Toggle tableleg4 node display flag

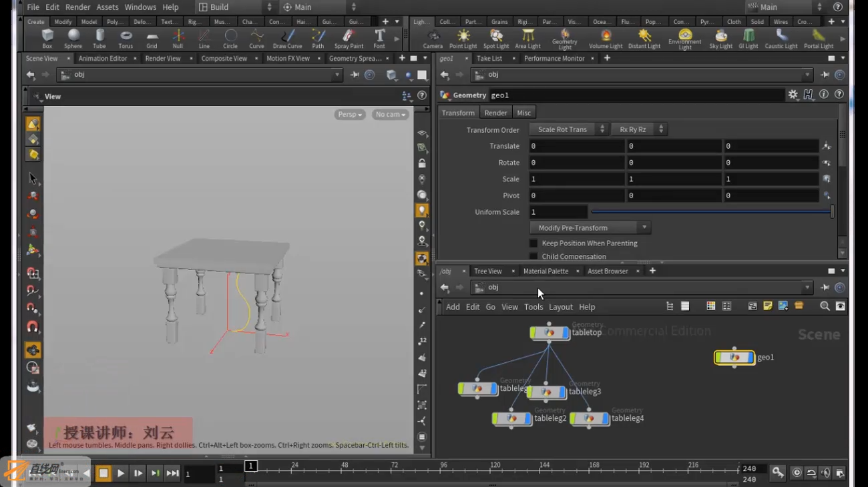point(605,419)
